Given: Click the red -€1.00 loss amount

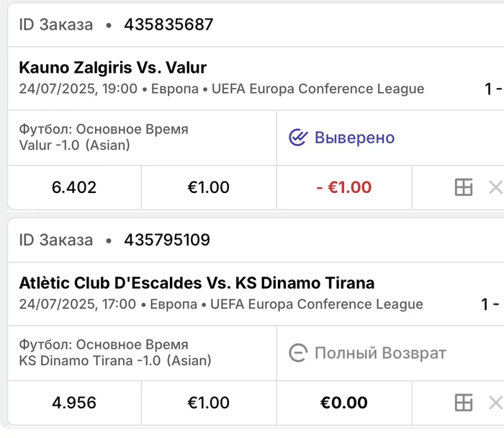Looking at the screenshot, I should tap(344, 187).
